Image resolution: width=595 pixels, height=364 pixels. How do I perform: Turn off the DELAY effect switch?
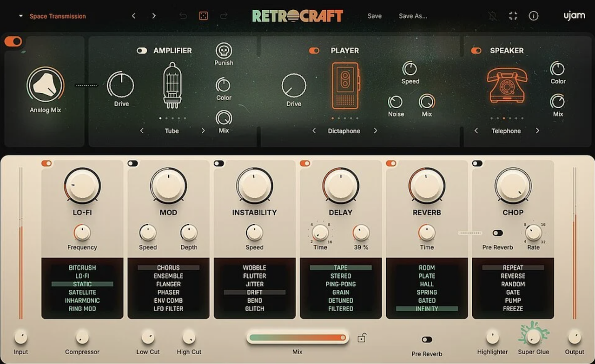pyautogui.click(x=305, y=163)
